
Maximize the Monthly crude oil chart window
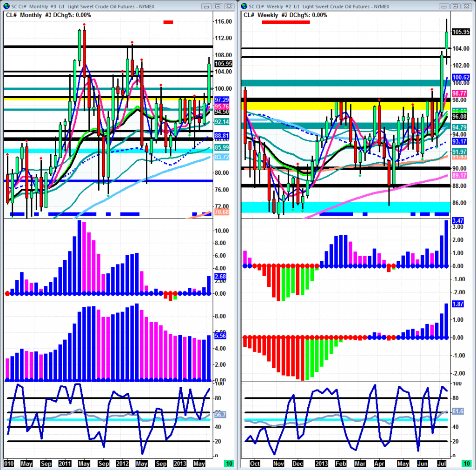(x=218, y=6)
